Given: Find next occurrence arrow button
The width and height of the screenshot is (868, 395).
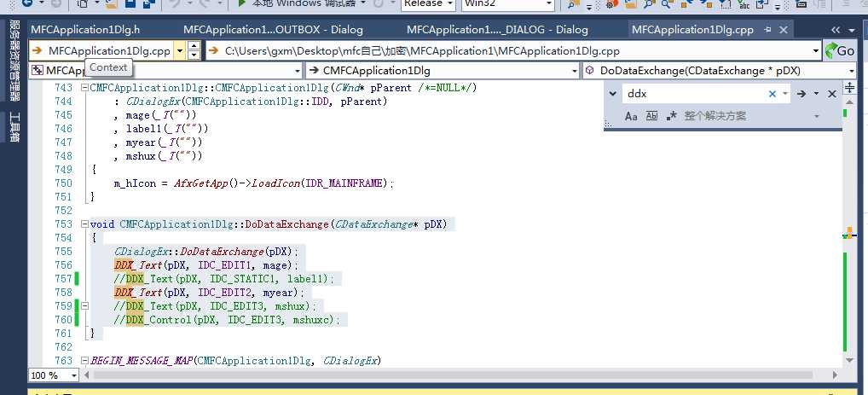Looking at the screenshot, I should click(801, 94).
